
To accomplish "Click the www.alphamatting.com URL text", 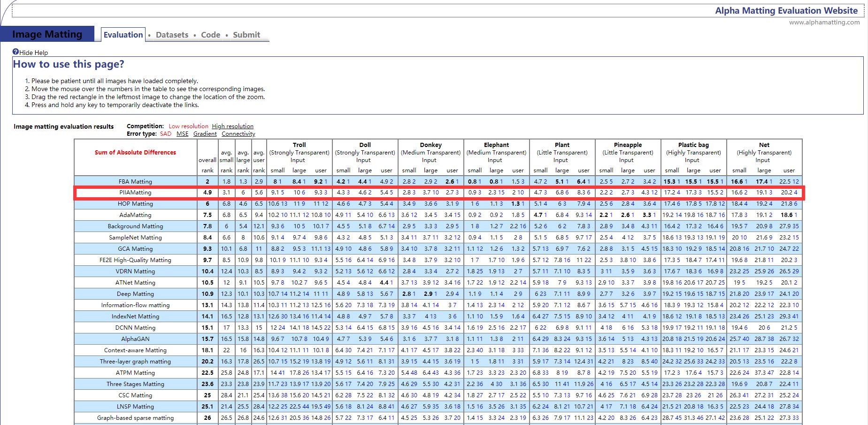I will (x=824, y=22).
